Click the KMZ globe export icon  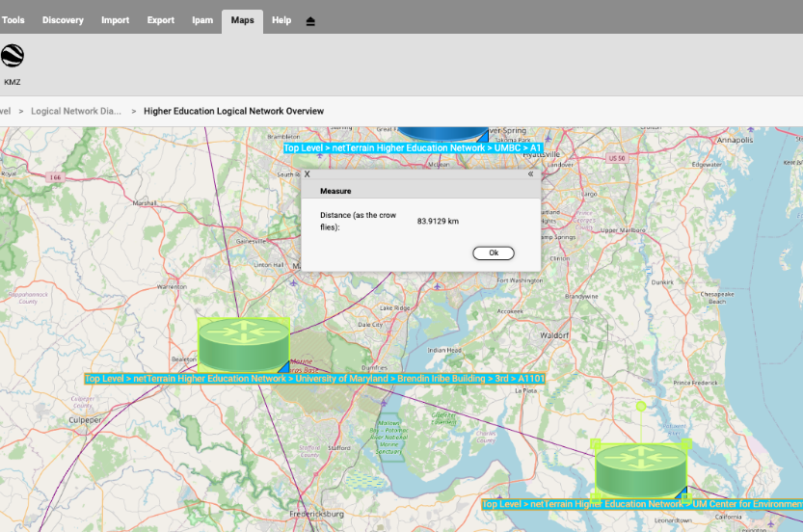[13, 56]
